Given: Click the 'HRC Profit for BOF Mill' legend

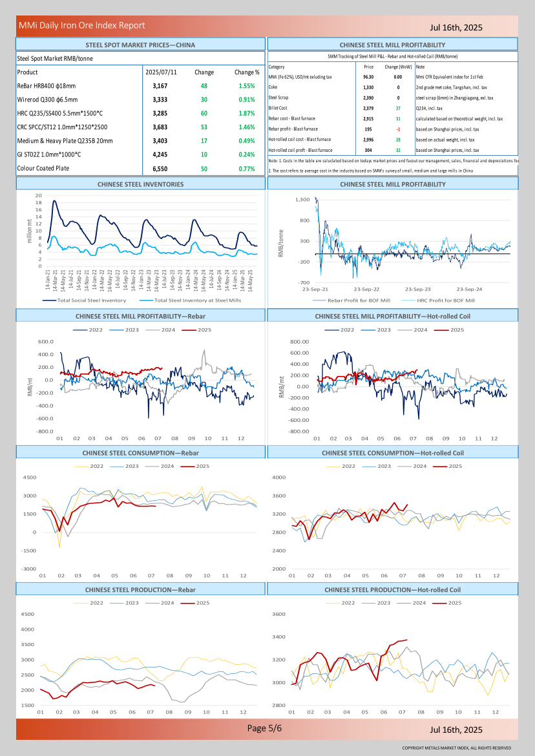Looking at the screenshot, I should (439, 300).
